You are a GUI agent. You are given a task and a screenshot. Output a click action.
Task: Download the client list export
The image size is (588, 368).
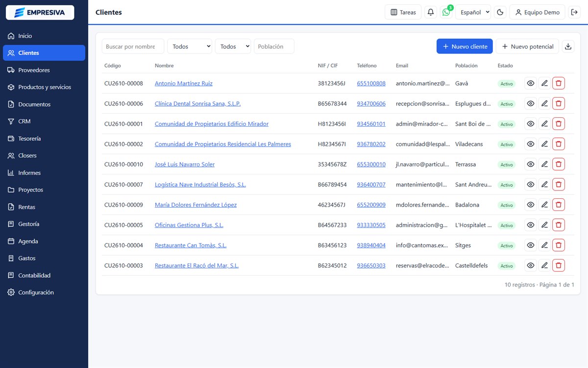pyautogui.click(x=568, y=47)
